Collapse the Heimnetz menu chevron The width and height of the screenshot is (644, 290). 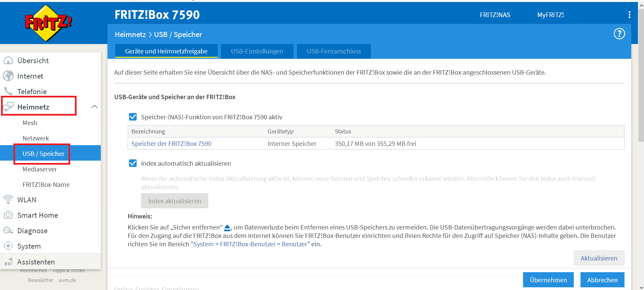tap(94, 107)
